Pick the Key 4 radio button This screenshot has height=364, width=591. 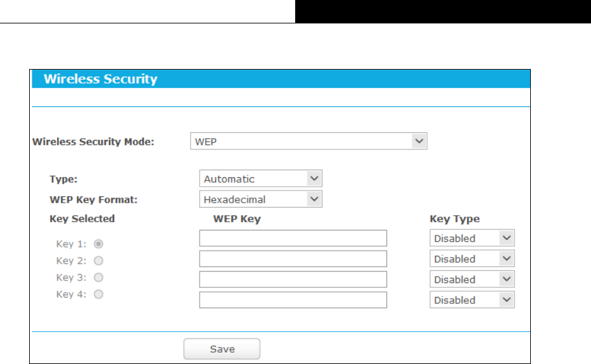pyautogui.click(x=99, y=294)
